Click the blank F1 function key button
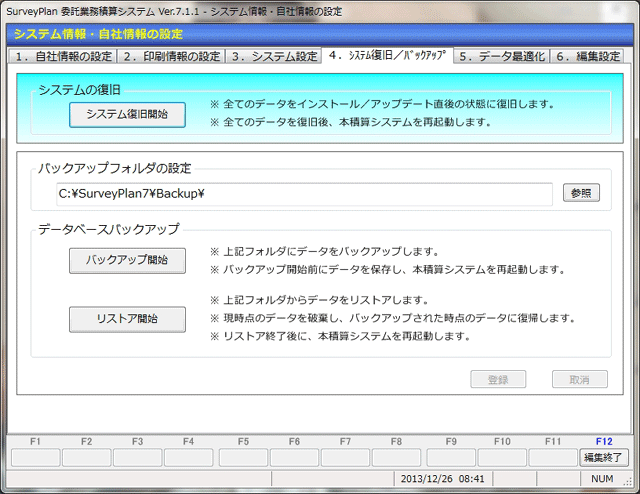 (36, 457)
